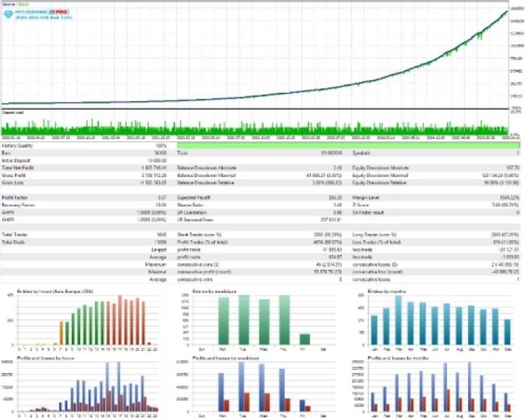
Task: Click the Total Trades row label
Action: (15, 235)
